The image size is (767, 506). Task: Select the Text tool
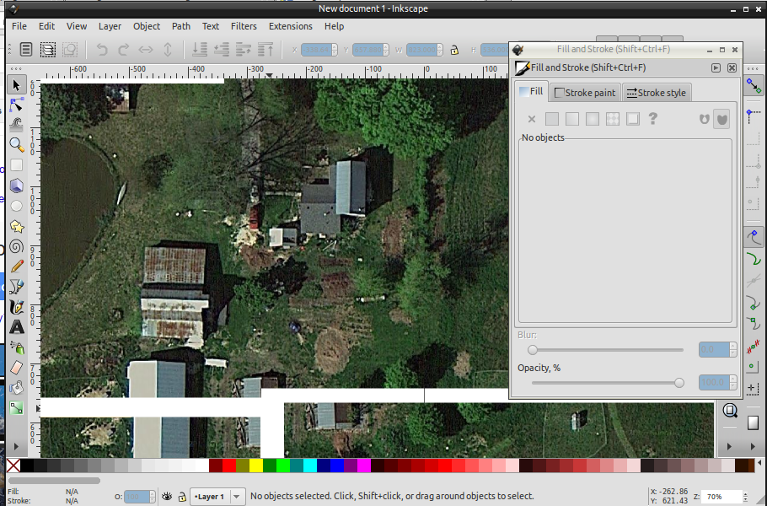17,327
